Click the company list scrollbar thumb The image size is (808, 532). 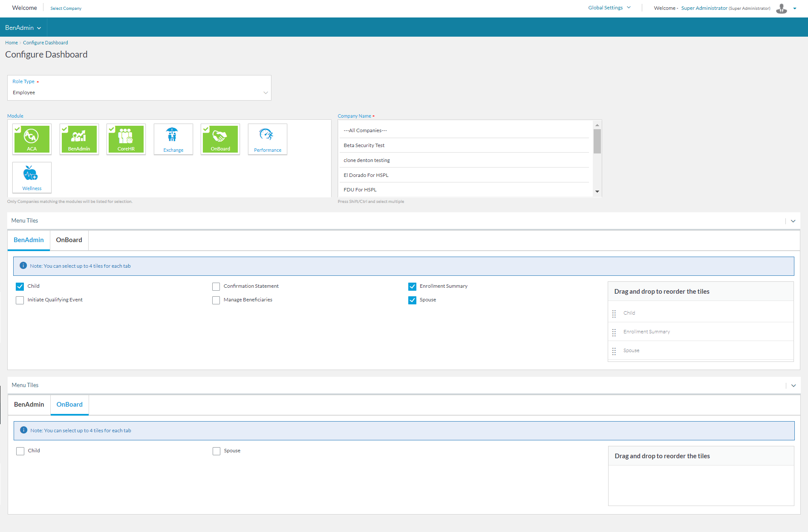coord(597,141)
